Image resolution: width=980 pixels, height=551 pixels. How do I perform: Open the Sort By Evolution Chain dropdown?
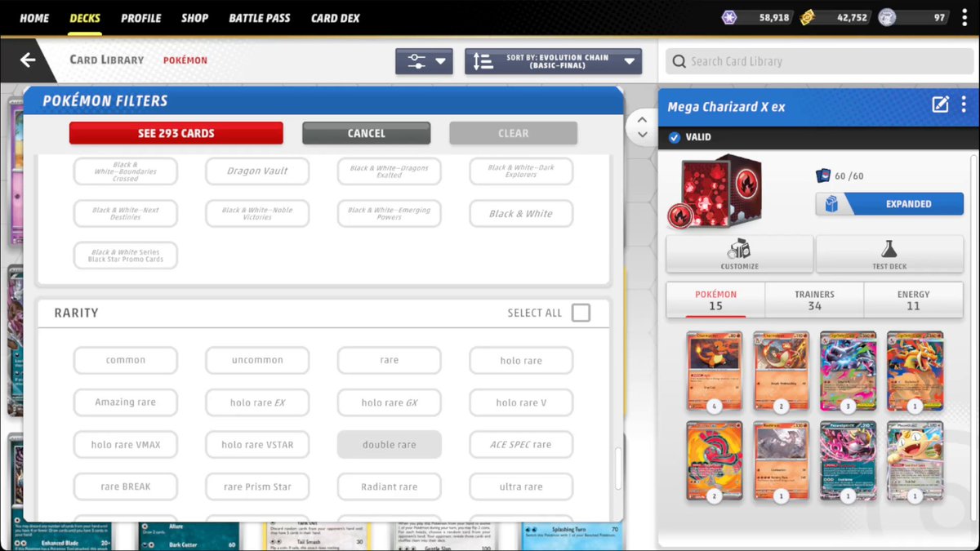[553, 61]
